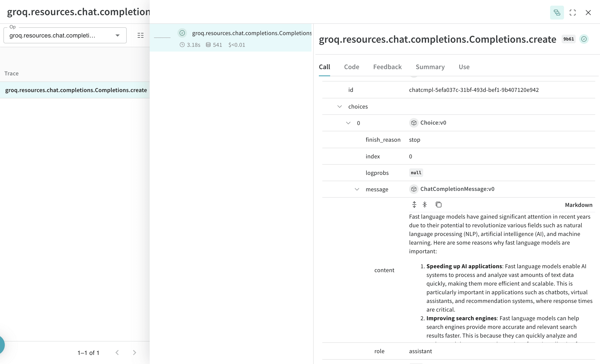This screenshot has width=600, height=364.
Task: Collapse the message section
Action: point(357,189)
